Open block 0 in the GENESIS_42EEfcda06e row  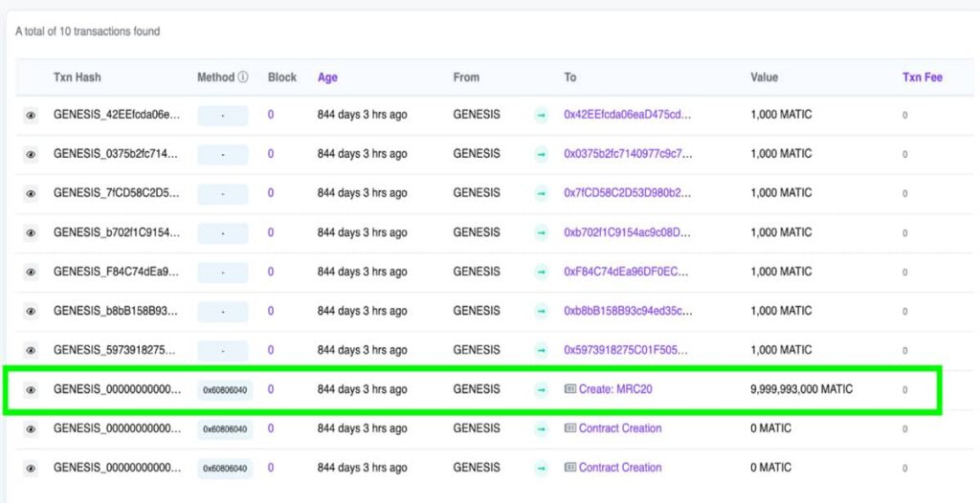pyautogui.click(x=271, y=115)
